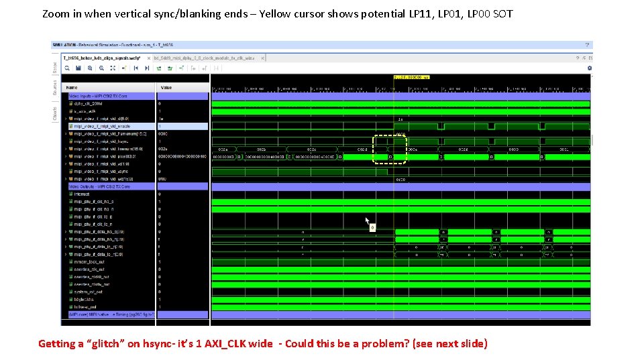Click the 0030 linenum value in waveform
This screenshot has height=362, width=644.
pyautogui.click(x=514, y=149)
